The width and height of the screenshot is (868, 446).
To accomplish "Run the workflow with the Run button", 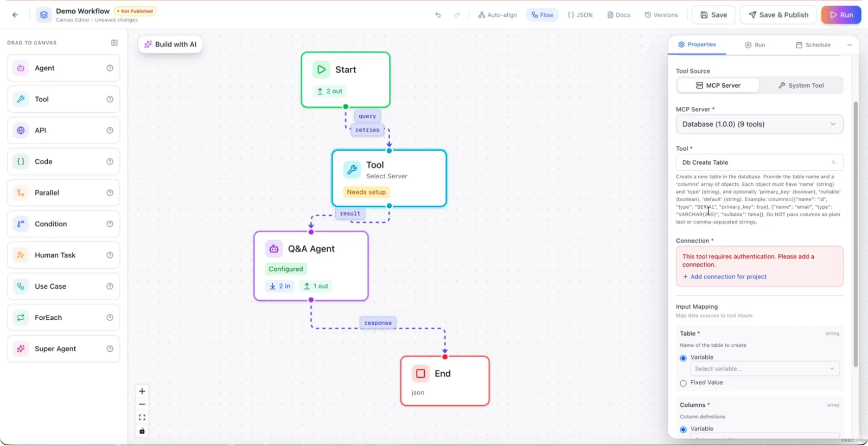I will click(841, 15).
